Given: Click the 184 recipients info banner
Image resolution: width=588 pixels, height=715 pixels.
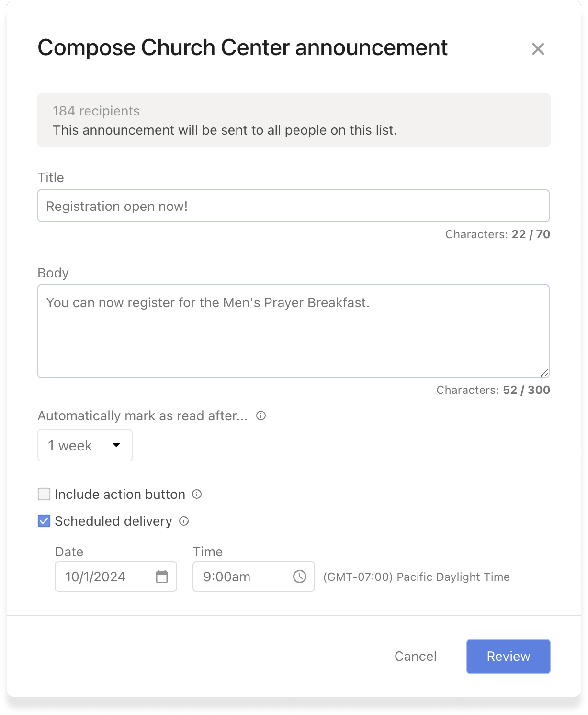Looking at the screenshot, I should pos(294,120).
